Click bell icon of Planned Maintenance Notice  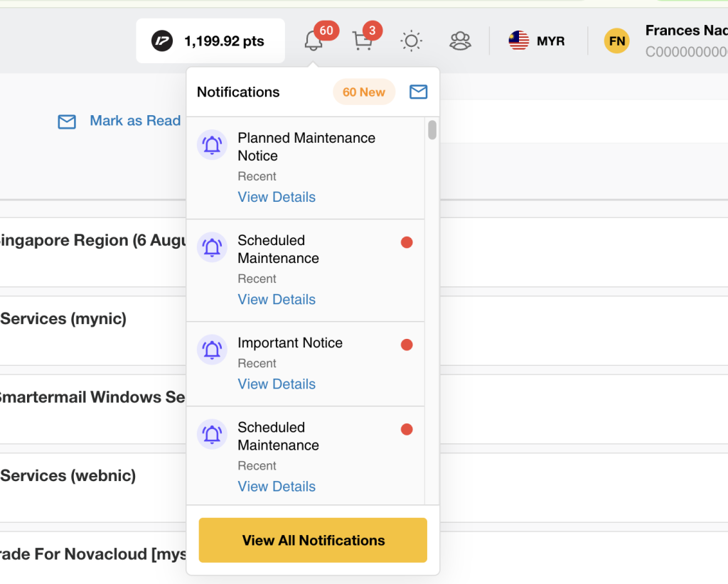coord(212,145)
